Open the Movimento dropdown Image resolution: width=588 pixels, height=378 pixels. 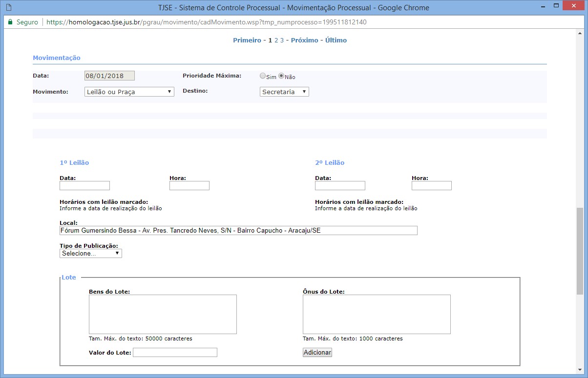click(x=129, y=92)
